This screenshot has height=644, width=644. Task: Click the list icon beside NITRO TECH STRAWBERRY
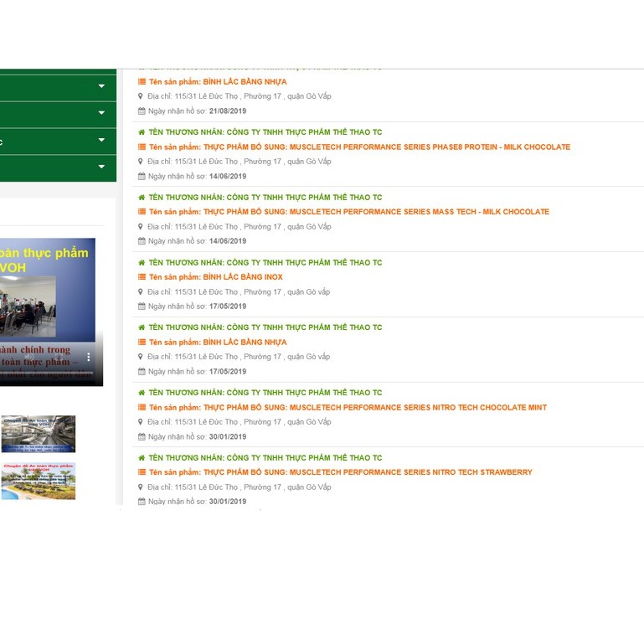[142, 472]
